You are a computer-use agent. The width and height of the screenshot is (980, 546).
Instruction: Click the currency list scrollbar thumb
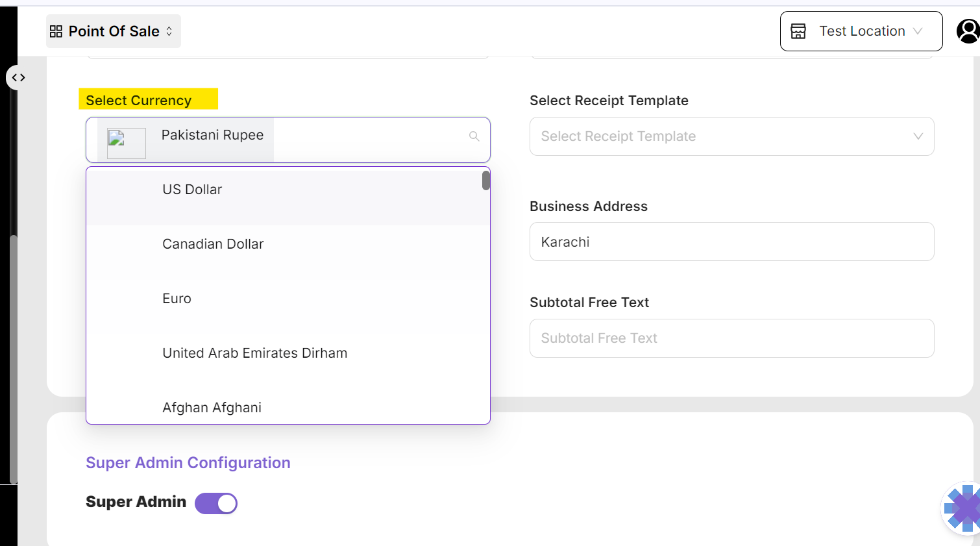(x=485, y=180)
